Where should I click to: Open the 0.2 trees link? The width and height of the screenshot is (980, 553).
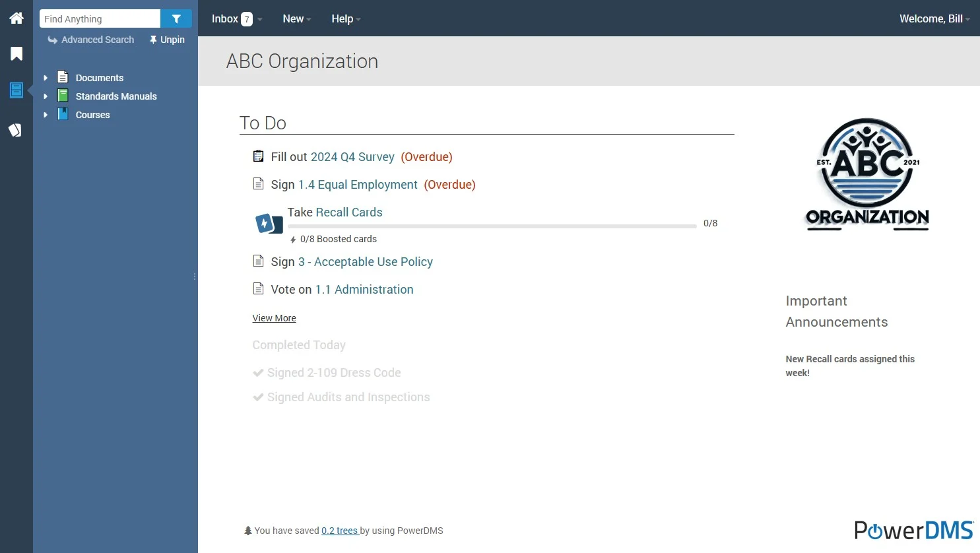coord(340,531)
